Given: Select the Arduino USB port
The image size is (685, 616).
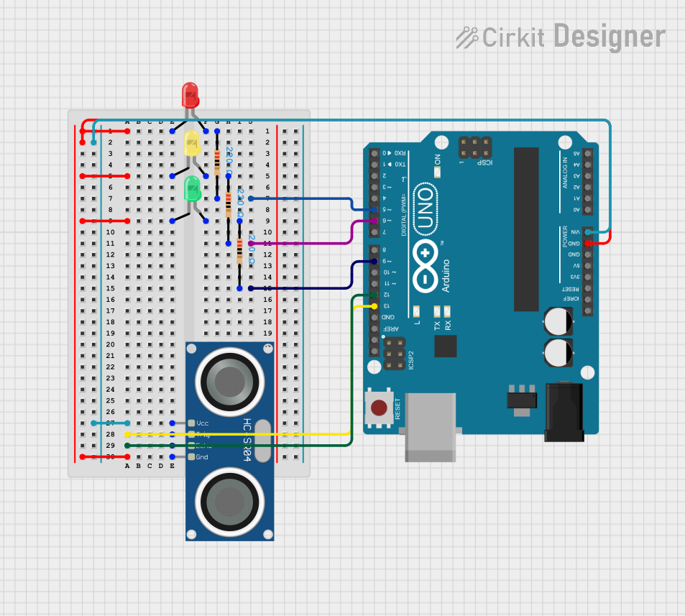Looking at the screenshot, I should (x=431, y=427).
